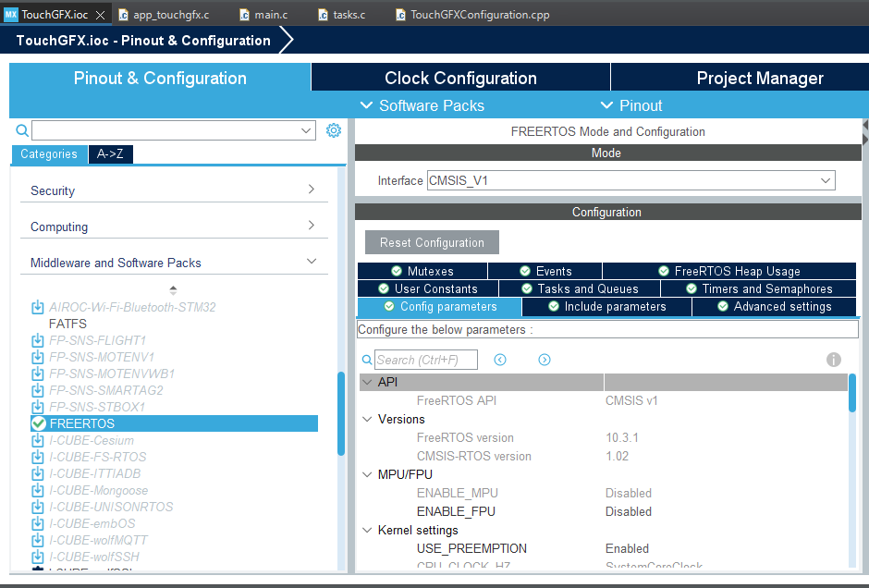Switch to TouchGFXConfiguration.cpp editor tab
869x588 pixels.
[x=472, y=15]
